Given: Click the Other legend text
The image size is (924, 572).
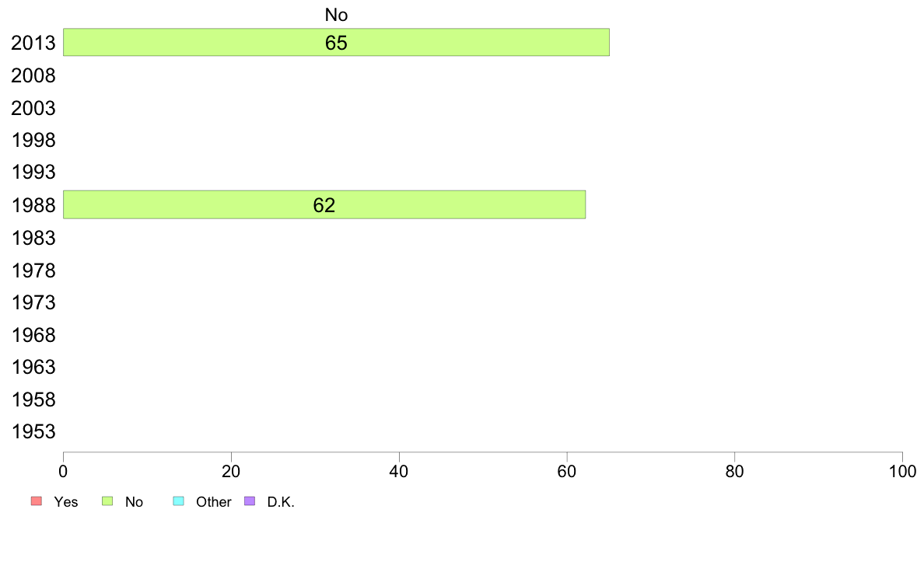Looking at the screenshot, I should 213,502.
